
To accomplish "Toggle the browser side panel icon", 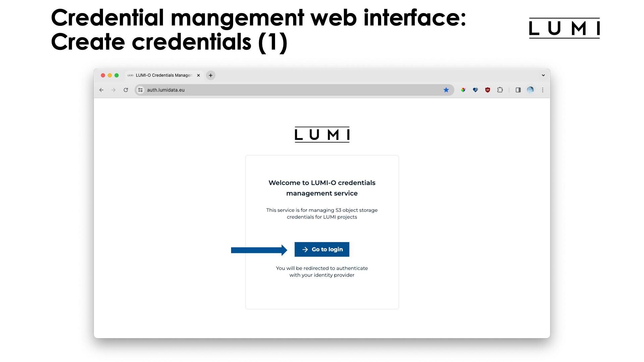I will click(x=518, y=90).
